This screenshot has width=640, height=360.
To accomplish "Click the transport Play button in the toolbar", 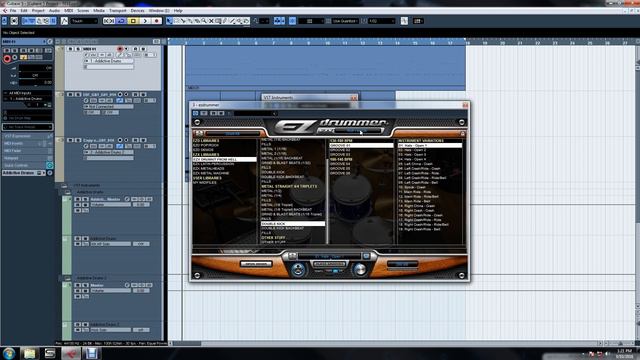I will pos(145,21).
